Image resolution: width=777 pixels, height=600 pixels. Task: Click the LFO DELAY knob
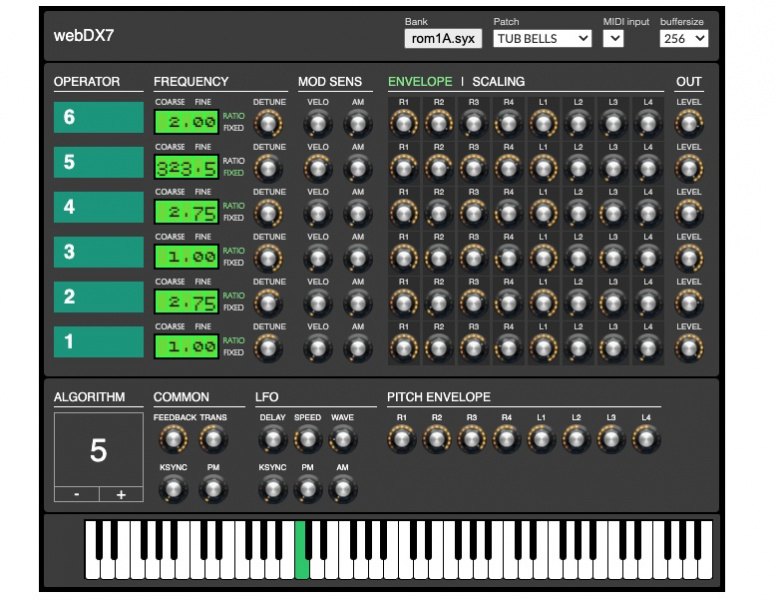(273, 439)
